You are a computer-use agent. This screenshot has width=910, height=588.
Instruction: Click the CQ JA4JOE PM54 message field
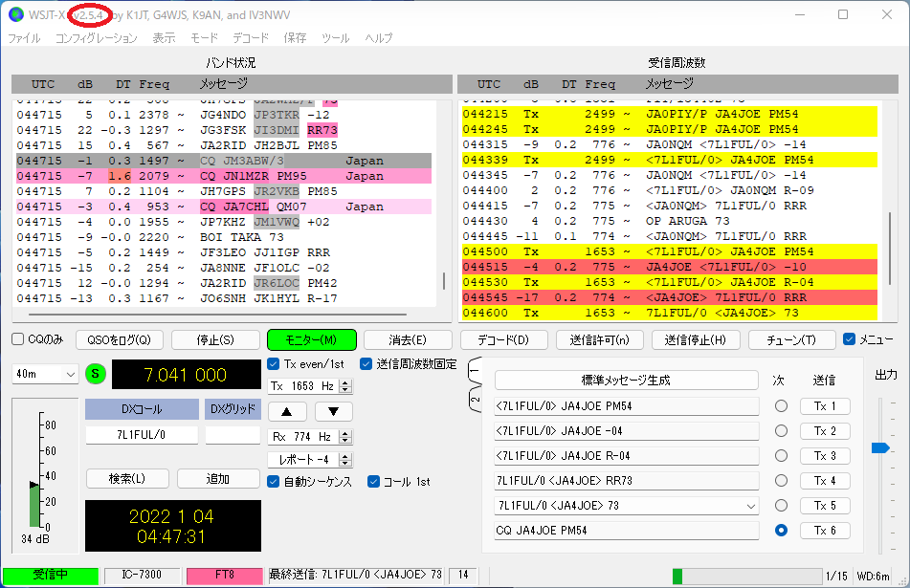(x=626, y=530)
